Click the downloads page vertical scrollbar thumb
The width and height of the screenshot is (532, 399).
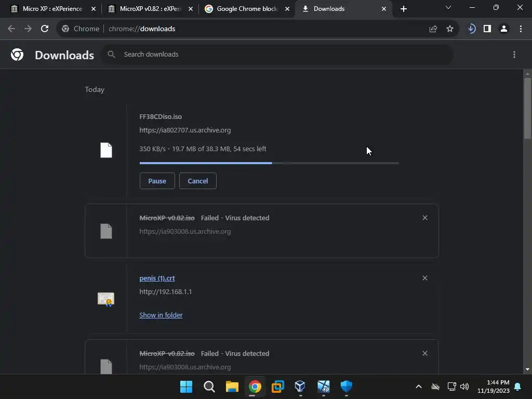click(527, 108)
